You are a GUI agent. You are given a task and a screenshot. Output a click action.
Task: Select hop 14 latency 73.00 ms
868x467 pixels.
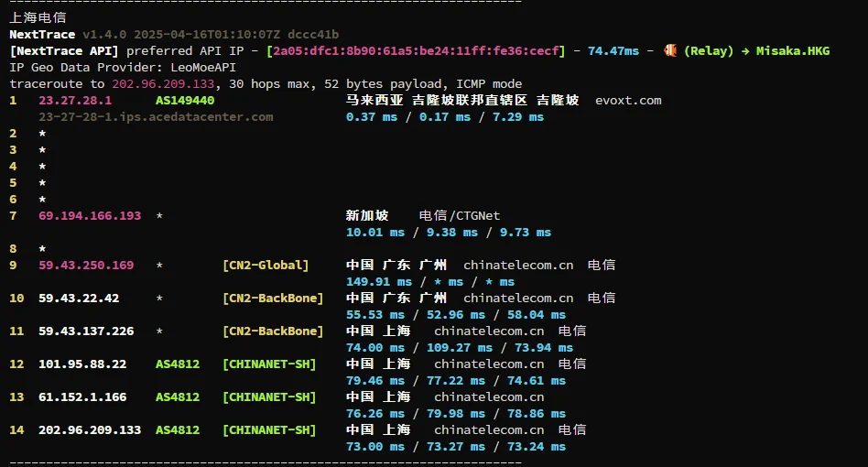tap(375, 447)
